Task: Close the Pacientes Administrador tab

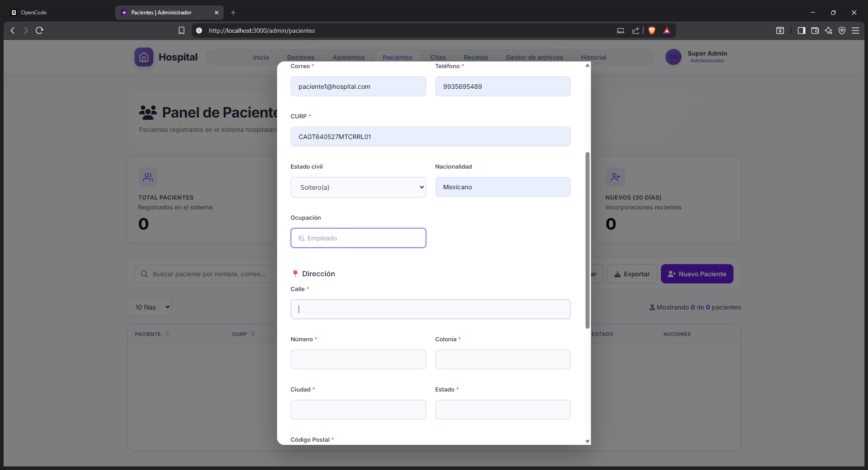Action: tap(217, 13)
